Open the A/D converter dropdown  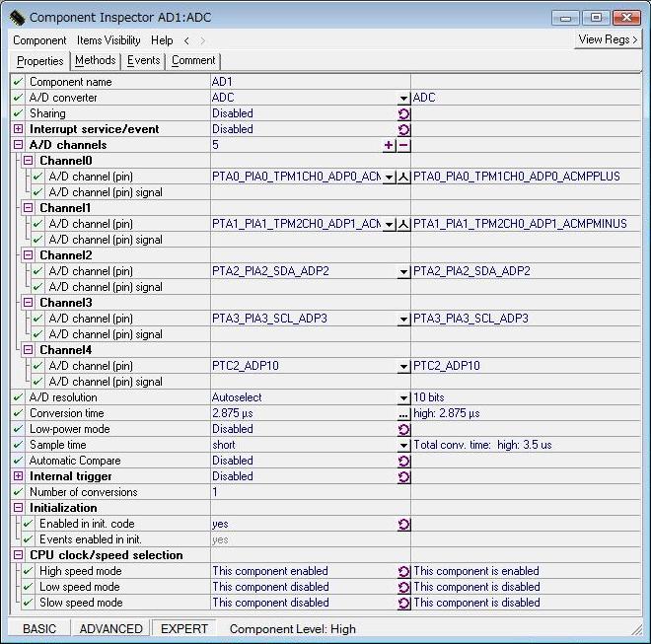[403, 99]
